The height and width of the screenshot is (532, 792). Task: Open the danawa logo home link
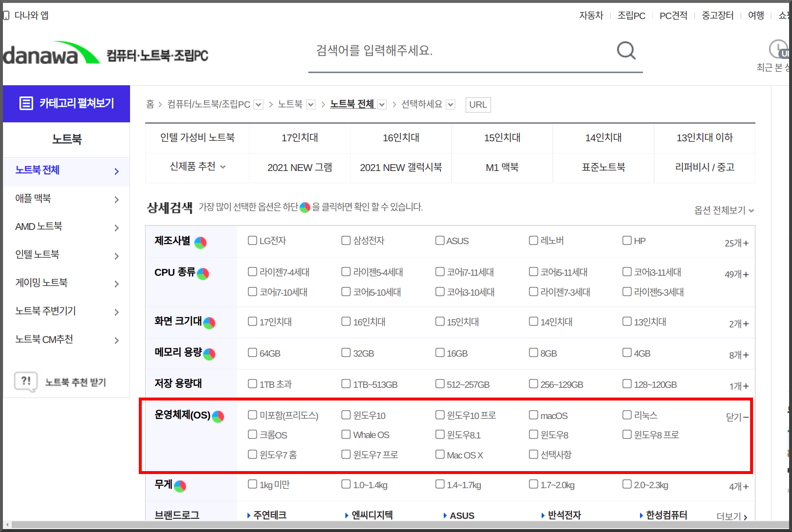point(51,53)
